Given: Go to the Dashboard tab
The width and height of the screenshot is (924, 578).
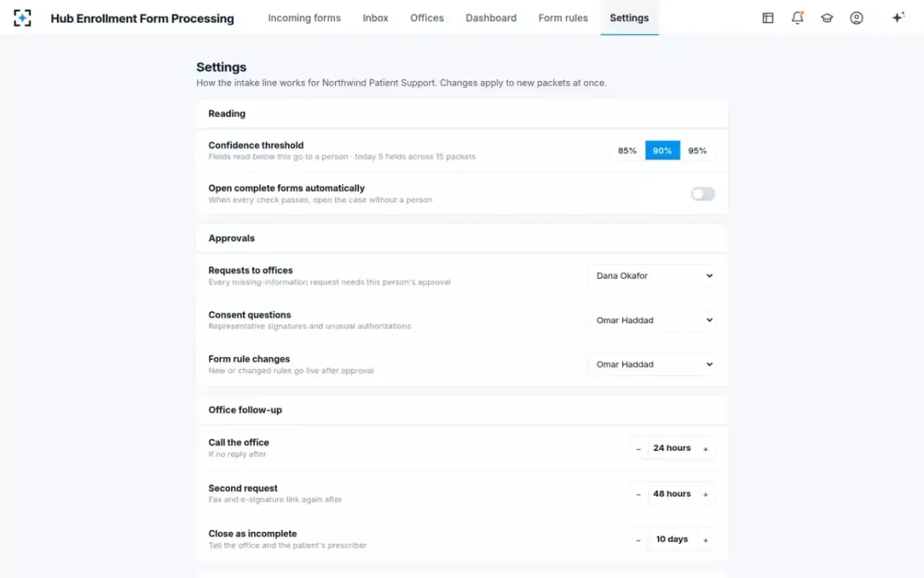Looking at the screenshot, I should [x=491, y=18].
